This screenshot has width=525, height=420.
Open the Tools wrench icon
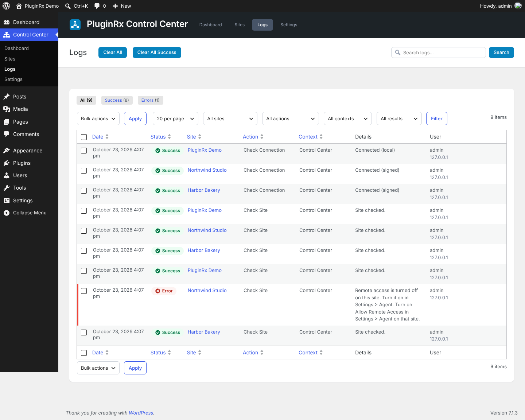point(7,188)
